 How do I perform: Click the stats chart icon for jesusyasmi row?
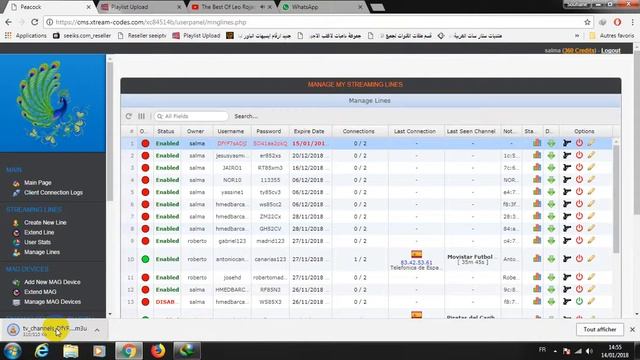pos(537,155)
